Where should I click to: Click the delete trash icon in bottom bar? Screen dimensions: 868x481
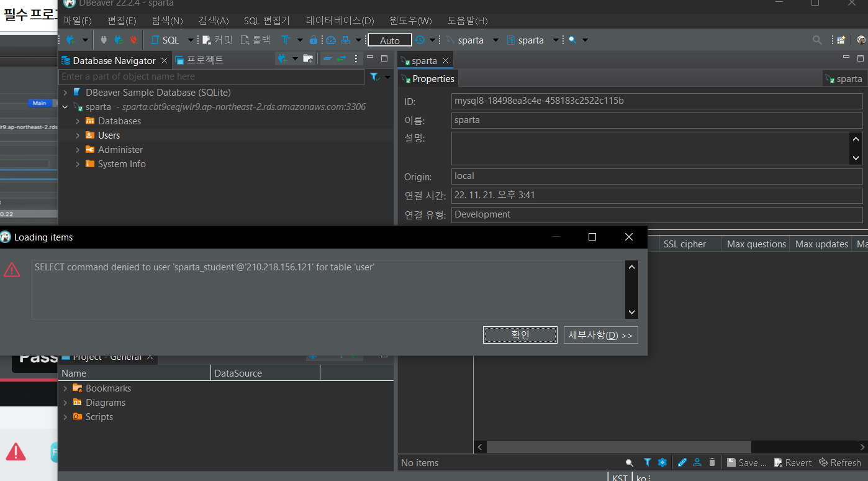712,462
